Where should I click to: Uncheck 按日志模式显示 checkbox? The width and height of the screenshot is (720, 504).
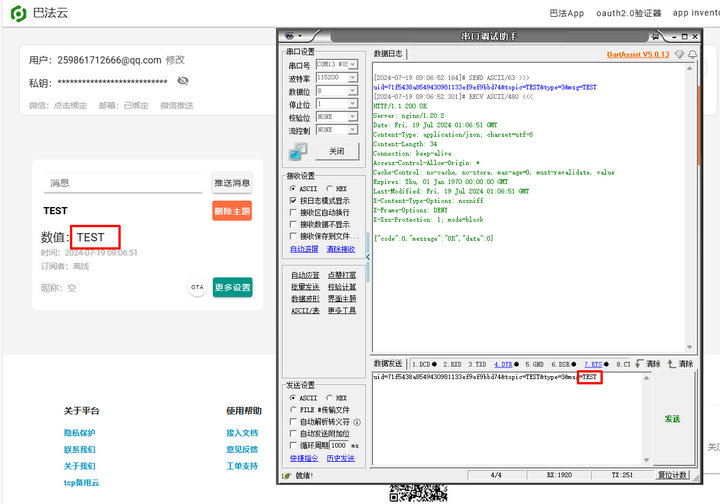click(x=292, y=200)
